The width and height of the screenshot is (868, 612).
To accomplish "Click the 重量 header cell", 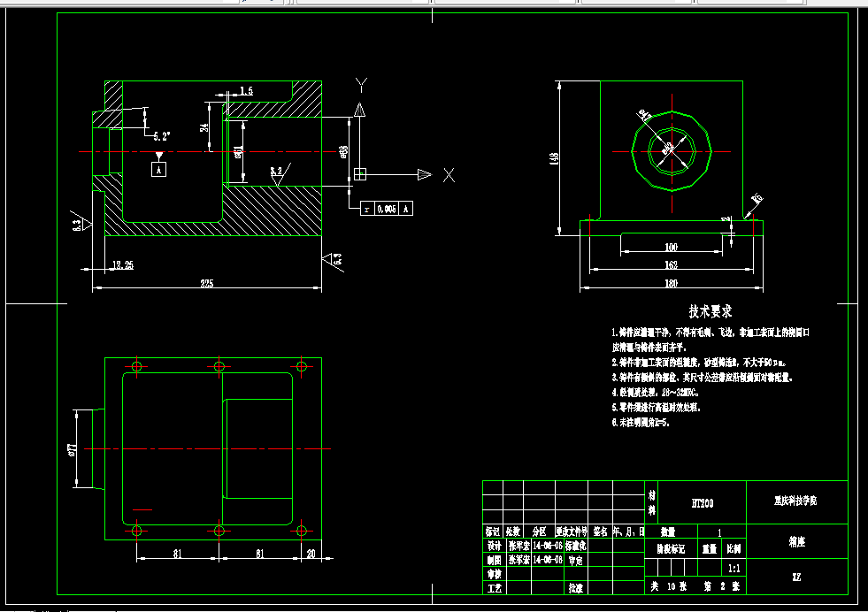I will (710, 549).
